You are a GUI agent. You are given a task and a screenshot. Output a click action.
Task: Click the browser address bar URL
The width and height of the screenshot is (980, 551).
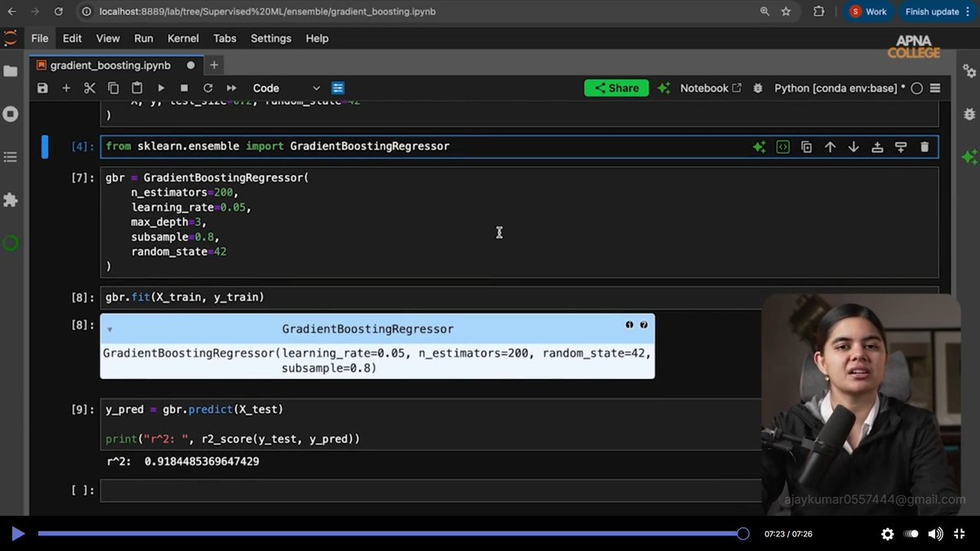click(x=267, y=11)
